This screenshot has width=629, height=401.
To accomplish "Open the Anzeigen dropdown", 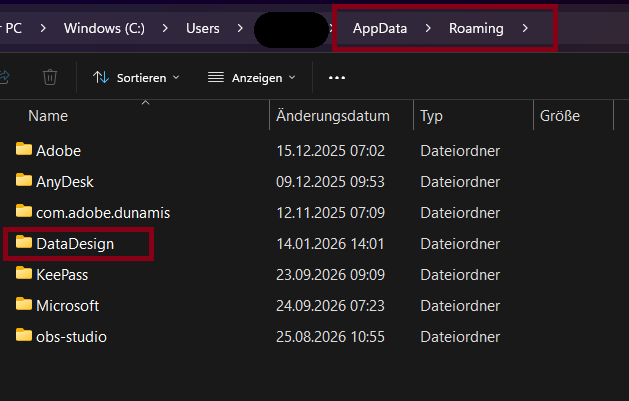I will [252, 77].
